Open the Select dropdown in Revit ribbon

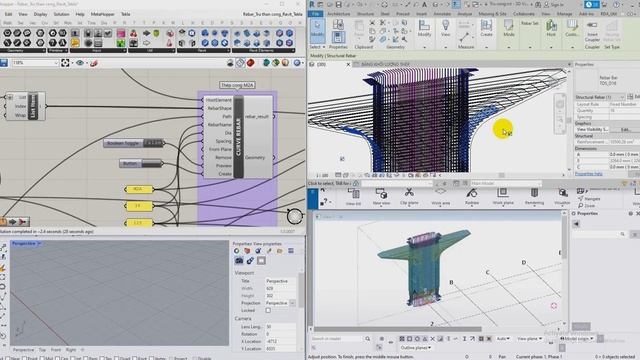(x=318, y=47)
